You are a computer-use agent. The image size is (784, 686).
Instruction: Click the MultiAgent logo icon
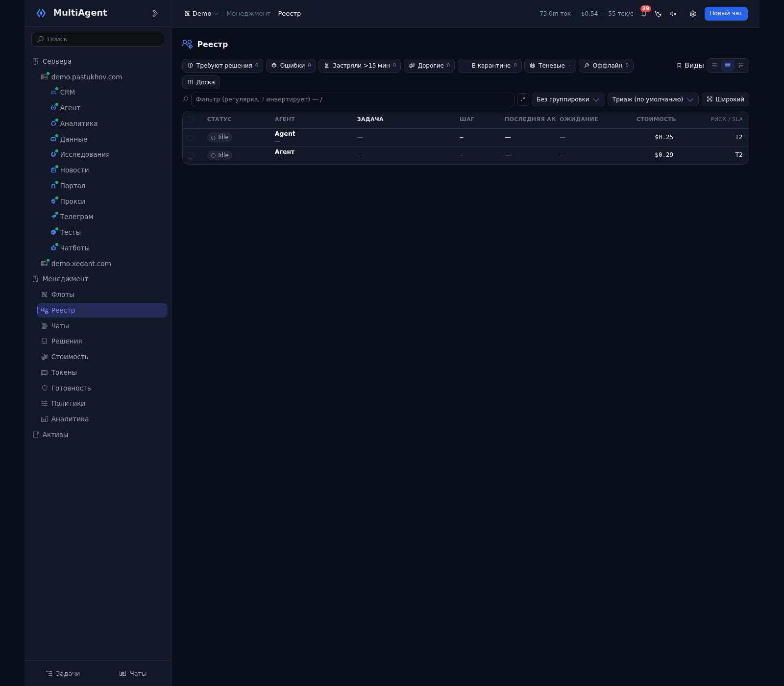[41, 13]
